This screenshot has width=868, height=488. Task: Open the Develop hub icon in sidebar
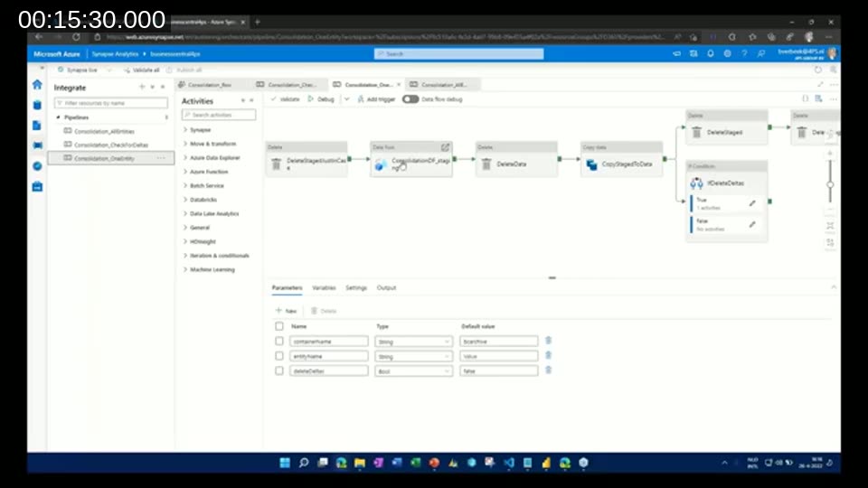(37, 125)
